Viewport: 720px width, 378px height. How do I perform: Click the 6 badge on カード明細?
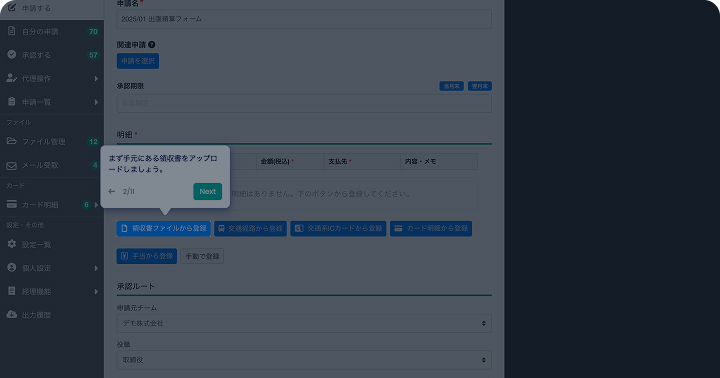[x=86, y=204]
